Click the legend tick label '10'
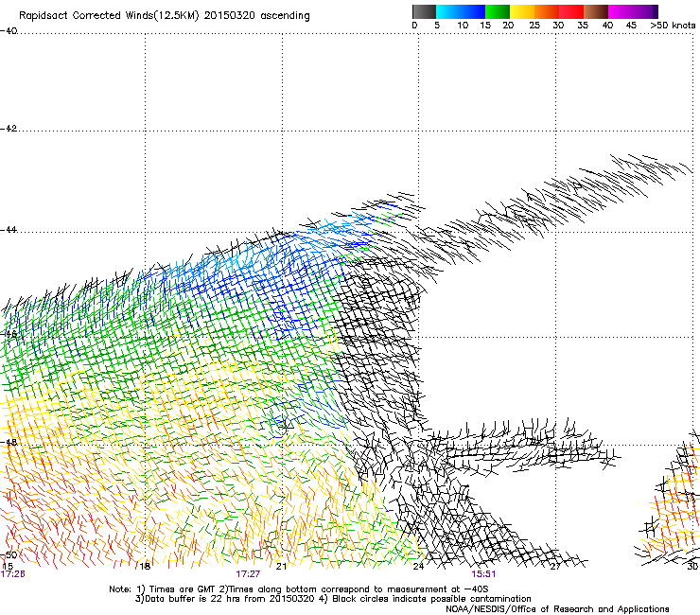 pos(463,26)
